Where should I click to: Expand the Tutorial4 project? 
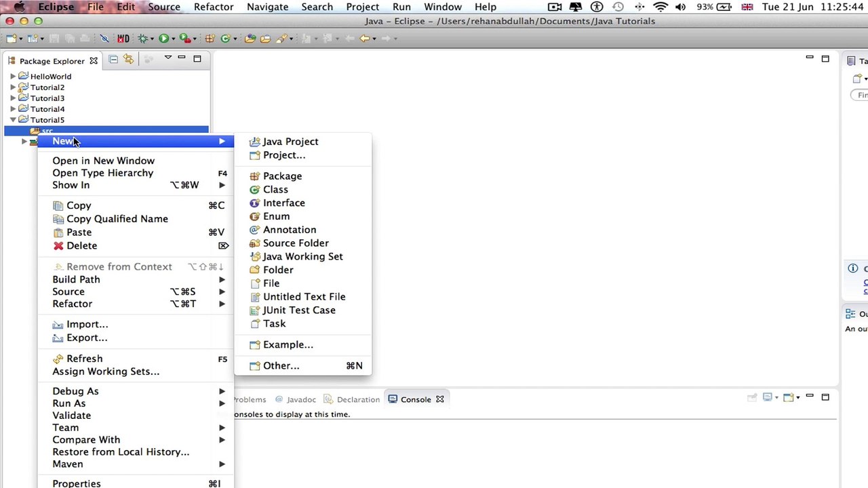(13, 109)
